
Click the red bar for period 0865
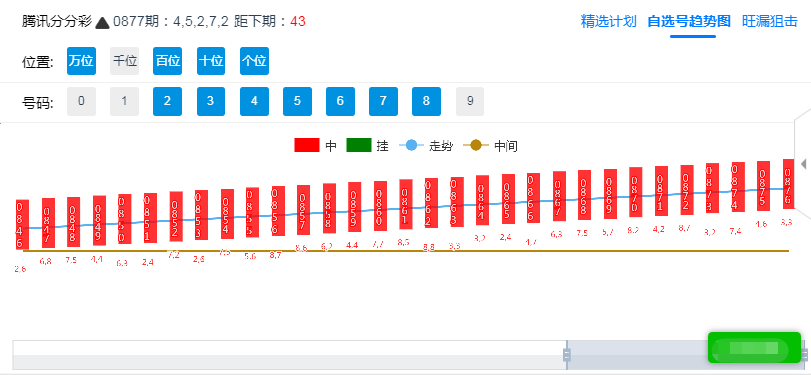point(508,199)
